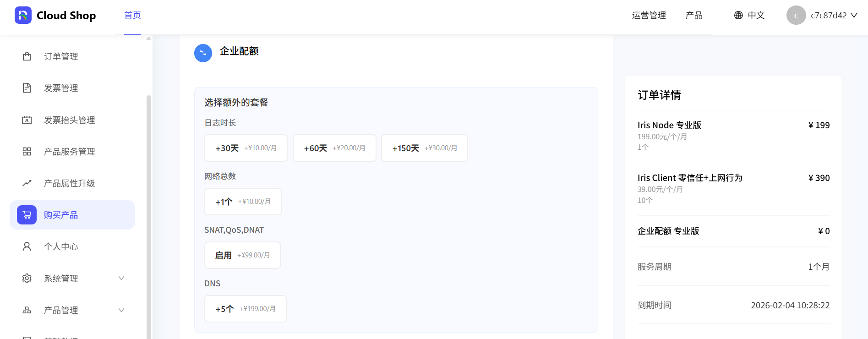This screenshot has width=868, height=339.
Task: Click the product upgrade trend arrow icon
Action: (27, 183)
